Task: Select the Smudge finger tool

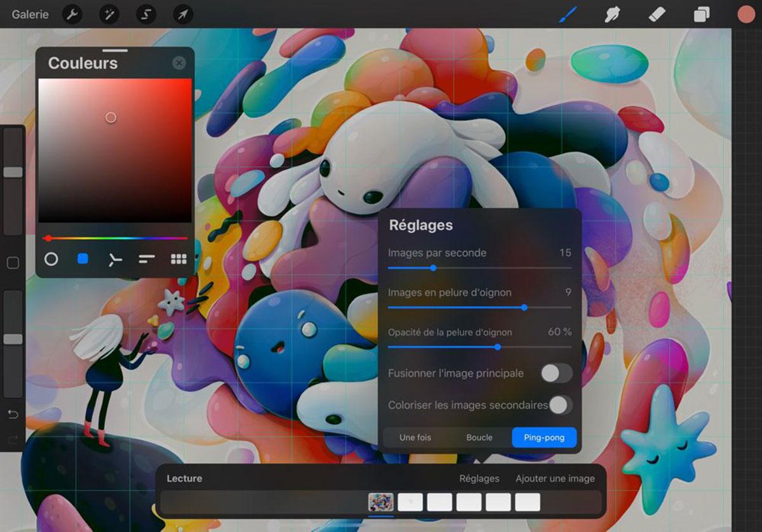Action: point(612,14)
